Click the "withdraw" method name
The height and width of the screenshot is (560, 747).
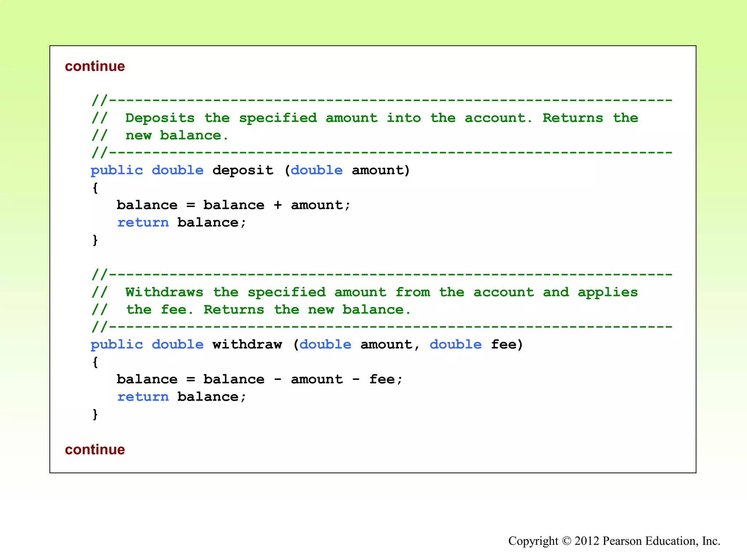pos(247,345)
